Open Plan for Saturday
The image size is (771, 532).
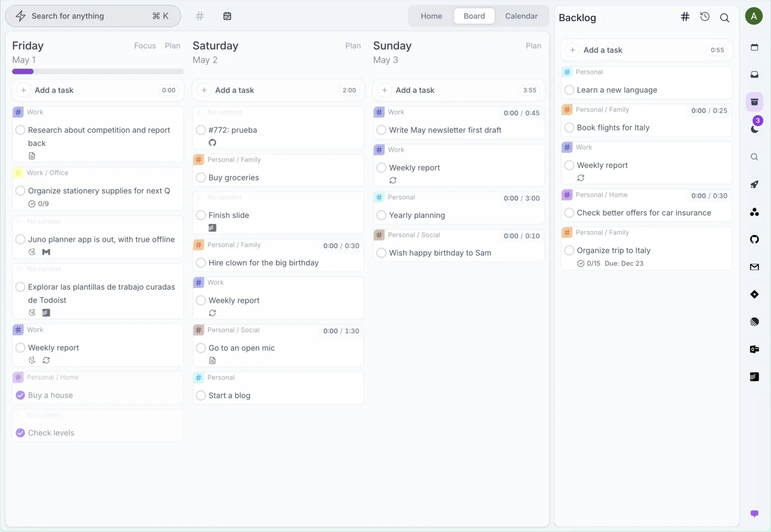(353, 46)
